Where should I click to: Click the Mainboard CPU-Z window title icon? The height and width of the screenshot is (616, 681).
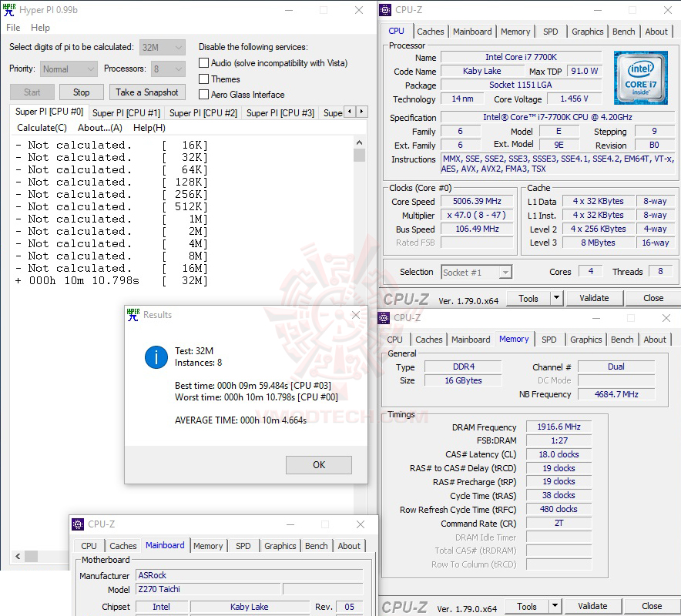tap(78, 524)
